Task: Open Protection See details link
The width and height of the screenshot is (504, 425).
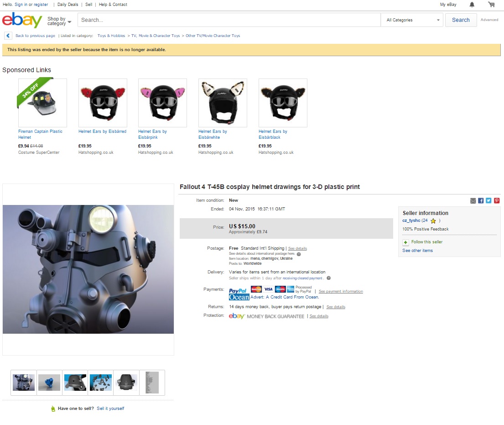Action: (x=319, y=316)
